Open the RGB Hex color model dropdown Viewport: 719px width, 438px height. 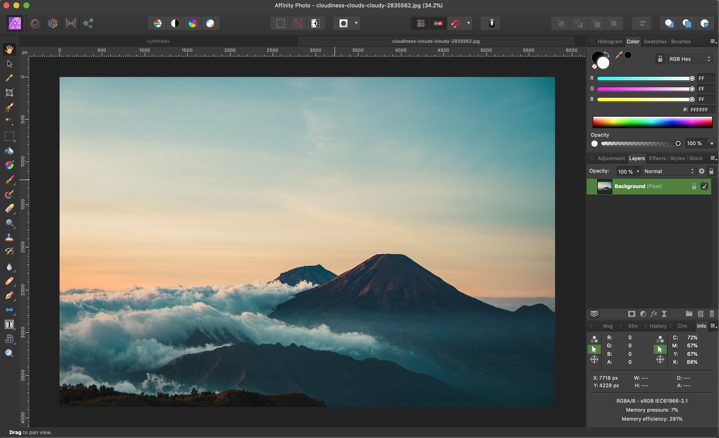point(688,59)
